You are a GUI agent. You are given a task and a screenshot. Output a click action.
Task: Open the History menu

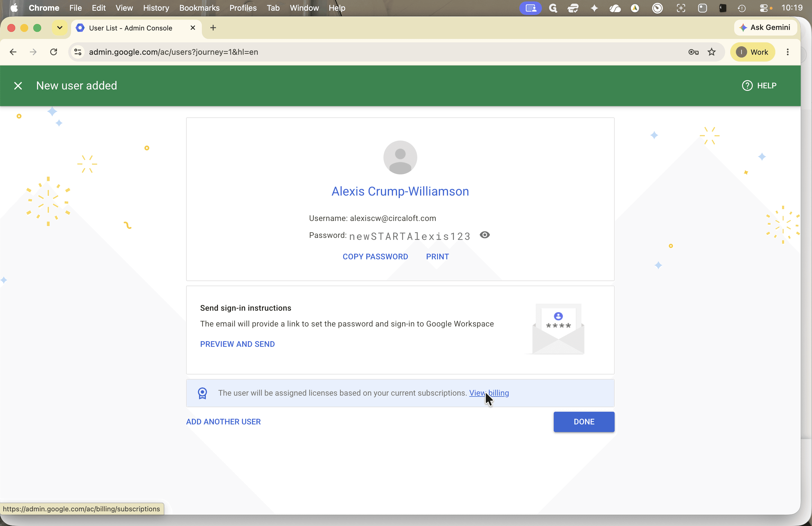(156, 8)
